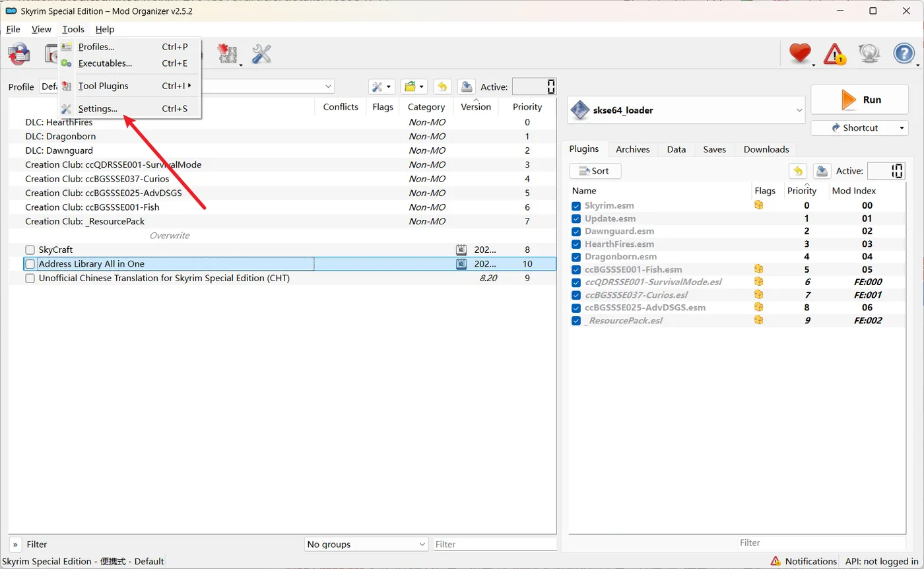Open the folder icon dropdown above mod list

(414, 86)
